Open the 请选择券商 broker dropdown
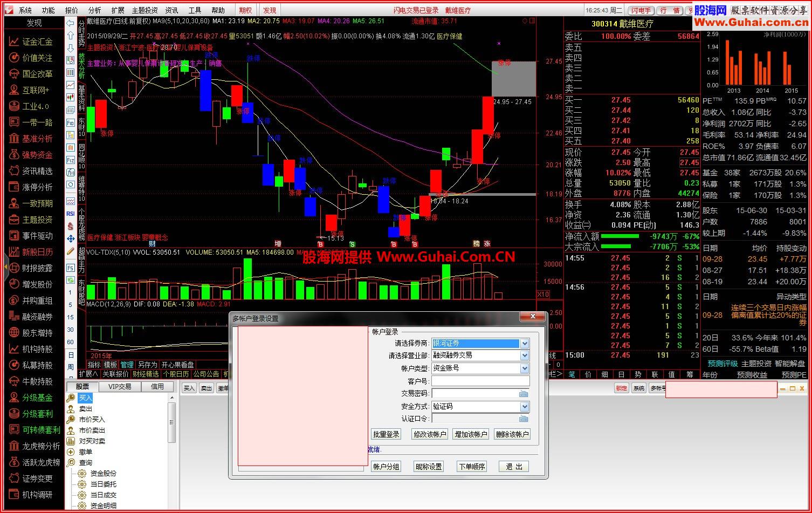Viewport: 812px width, 513px height. click(x=524, y=344)
